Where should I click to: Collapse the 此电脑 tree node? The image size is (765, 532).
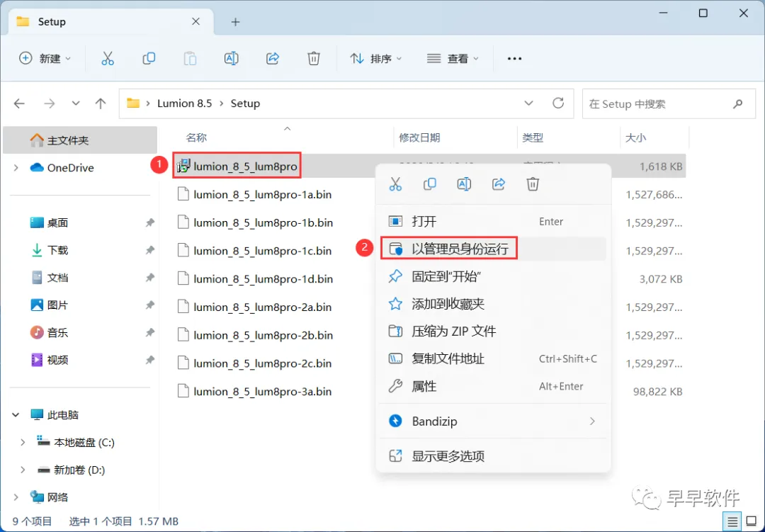[x=16, y=415]
